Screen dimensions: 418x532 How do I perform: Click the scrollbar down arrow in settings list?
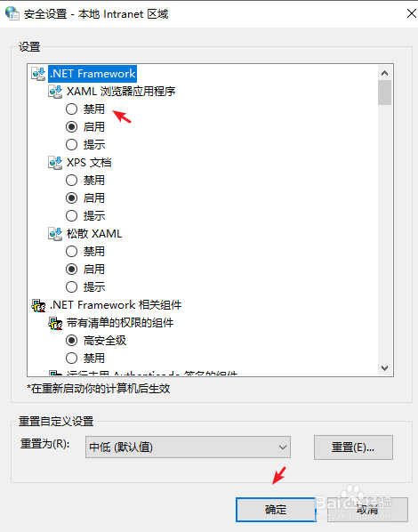click(x=384, y=368)
